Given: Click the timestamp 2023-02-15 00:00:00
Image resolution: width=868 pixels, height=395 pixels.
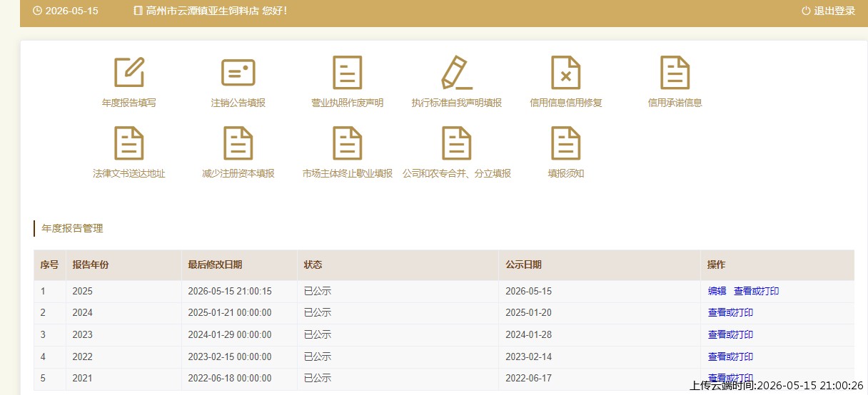Looking at the screenshot, I should click(x=230, y=356).
